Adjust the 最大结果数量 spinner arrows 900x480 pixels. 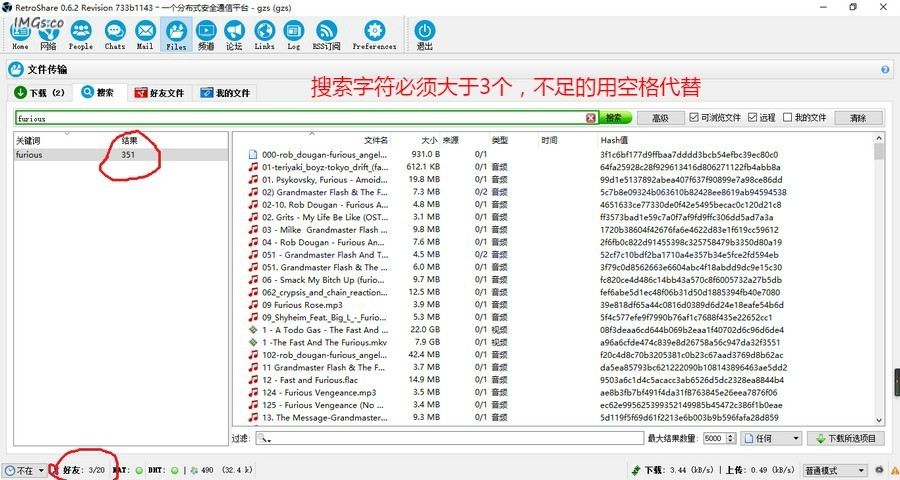[x=731, y=438]
